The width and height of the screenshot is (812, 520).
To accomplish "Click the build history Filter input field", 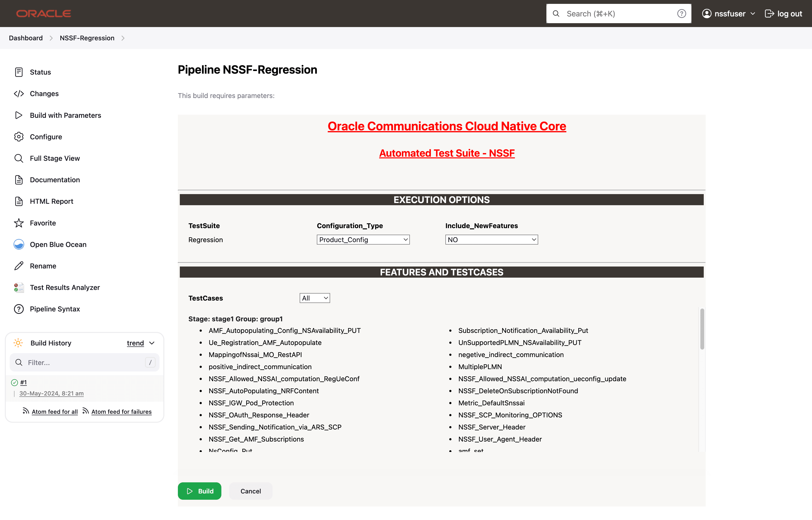I will pyautogui.click(x=85, y=362).
